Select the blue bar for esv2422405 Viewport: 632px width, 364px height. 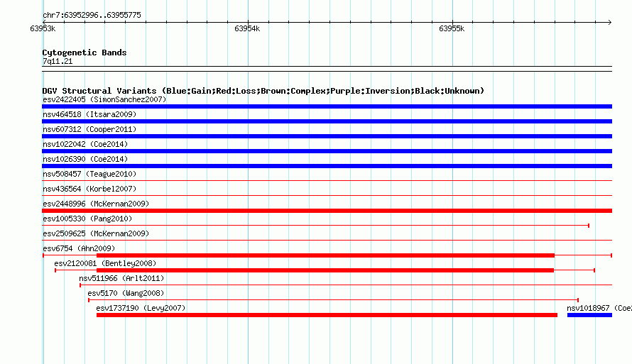327,106
